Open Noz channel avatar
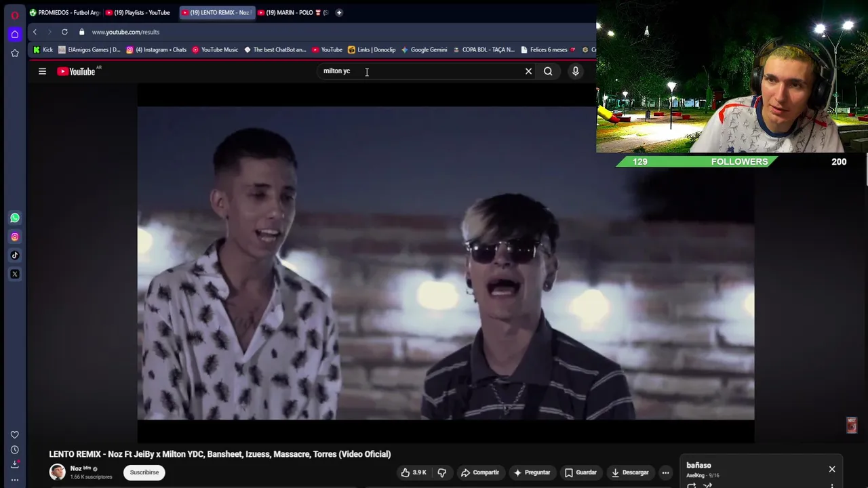The width and height of the screenshot is (868, 488). 57,472
